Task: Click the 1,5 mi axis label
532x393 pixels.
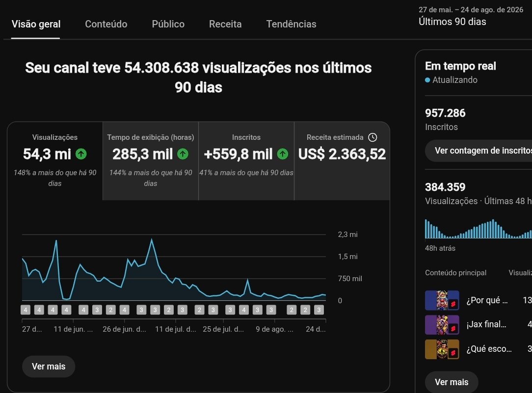Action: click(x=348, y=257)
